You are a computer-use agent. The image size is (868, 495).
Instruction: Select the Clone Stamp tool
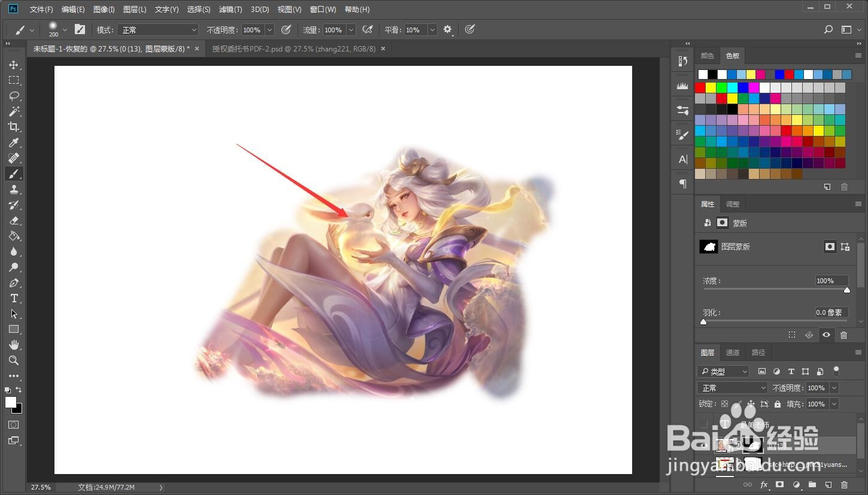pos(13,189)
